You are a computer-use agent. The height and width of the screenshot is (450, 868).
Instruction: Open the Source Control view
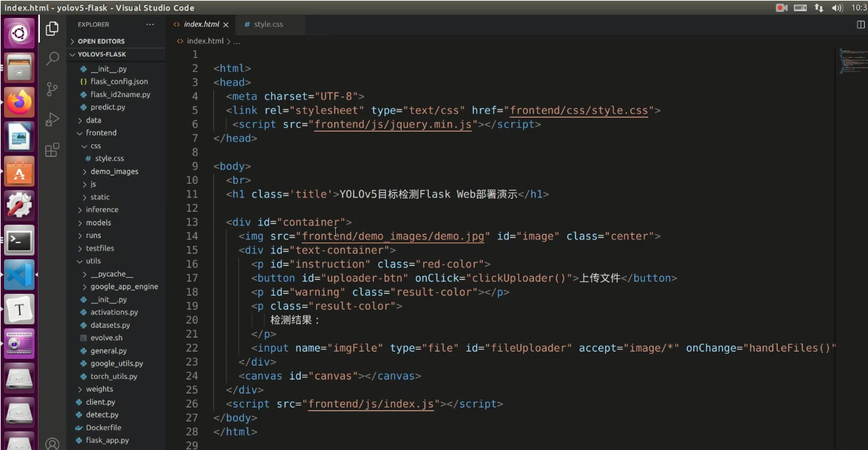coord(52,89)
